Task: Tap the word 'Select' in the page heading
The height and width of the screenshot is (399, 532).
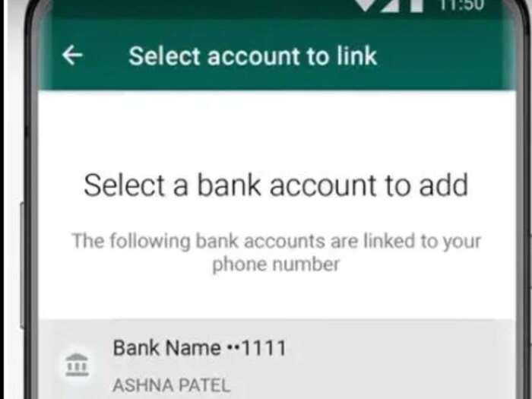Action: [x=125, y=185]
